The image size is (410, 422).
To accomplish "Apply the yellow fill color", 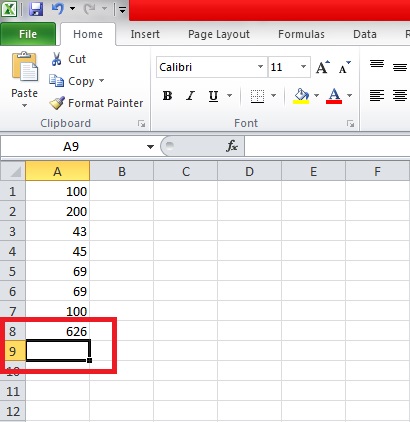I will coord(301,96).
